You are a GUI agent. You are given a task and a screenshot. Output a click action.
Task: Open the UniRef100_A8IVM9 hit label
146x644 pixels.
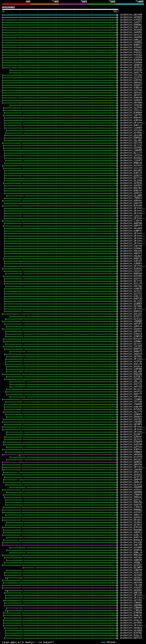(x=131, y=15)
